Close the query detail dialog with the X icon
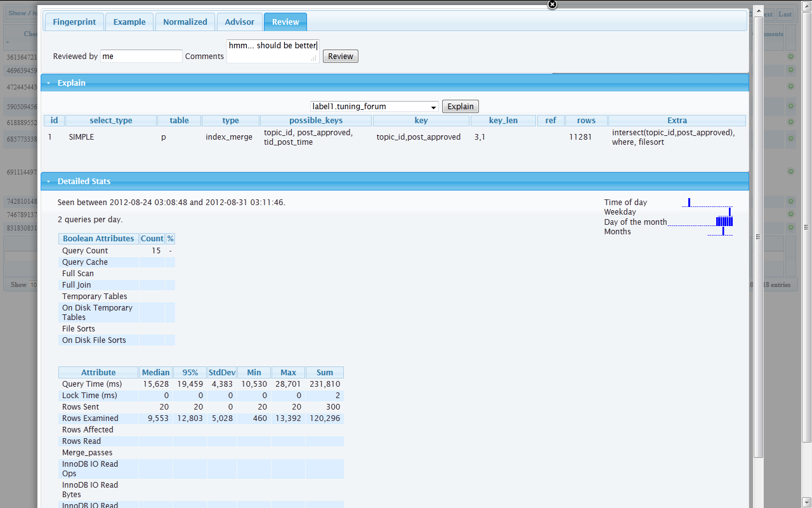The width and height of the screenshot is (812, 508). tap(552, 4)
